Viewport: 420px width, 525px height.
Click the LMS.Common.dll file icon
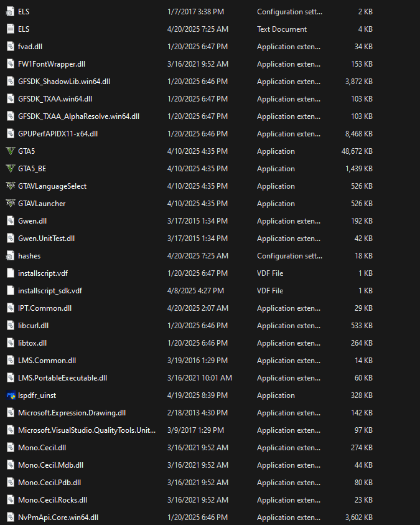click(11, 360)
